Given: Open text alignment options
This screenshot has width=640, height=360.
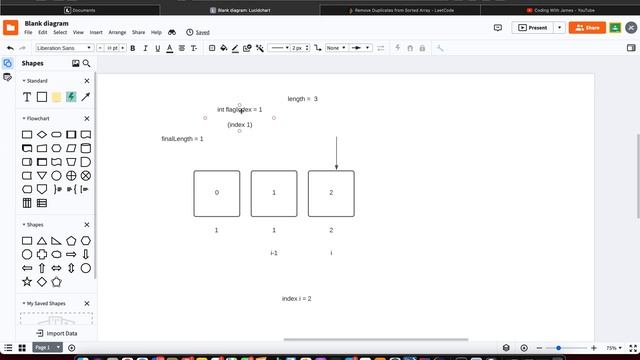Looking at the screenshot, I should 182,48.
